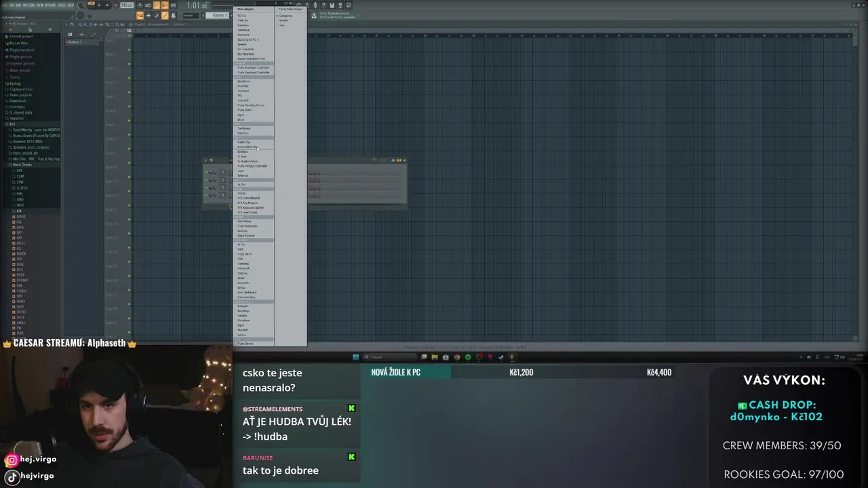Image resolution: width=868 pixels, height=488 pixels.
Task: Click the magnet snap icon in playlist toolbar
Action: 72,24
